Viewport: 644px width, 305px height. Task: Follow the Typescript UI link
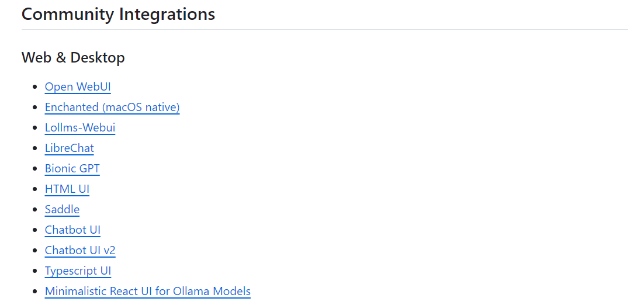coord(78,271)
